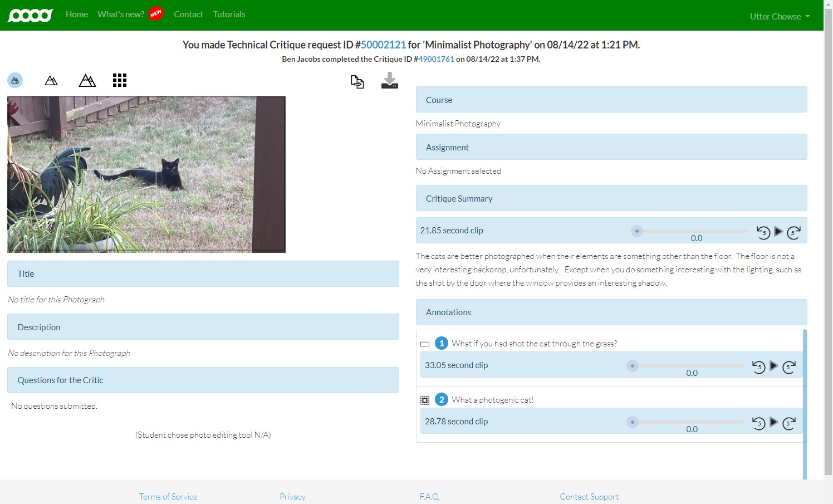Viewport: 833px width, 504px height.
Task: Switch to the grid thumbnail view icon
Action: (120, 80)
